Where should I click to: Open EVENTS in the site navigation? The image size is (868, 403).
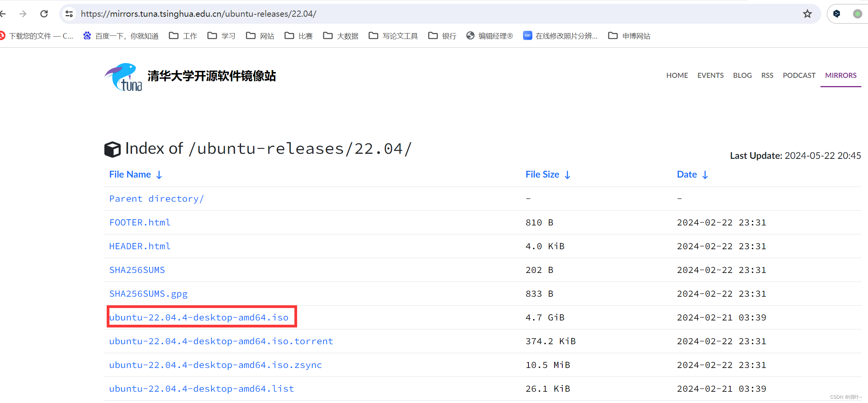pos(710,76)
